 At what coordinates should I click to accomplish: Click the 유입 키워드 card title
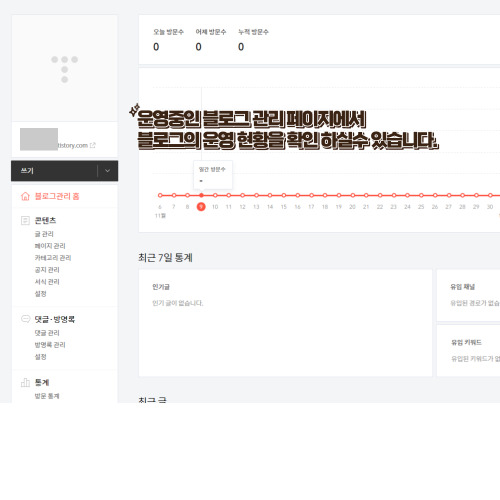tap(466, 342)
